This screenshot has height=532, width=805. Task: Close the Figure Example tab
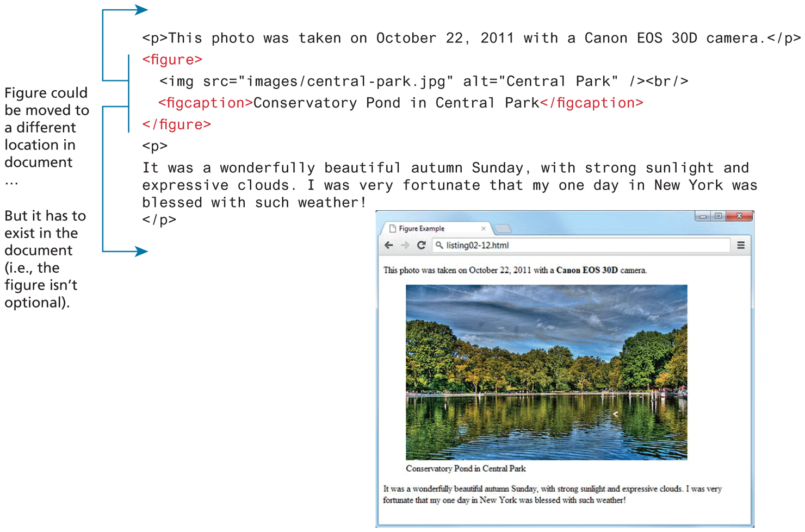(x=483, y=229)
